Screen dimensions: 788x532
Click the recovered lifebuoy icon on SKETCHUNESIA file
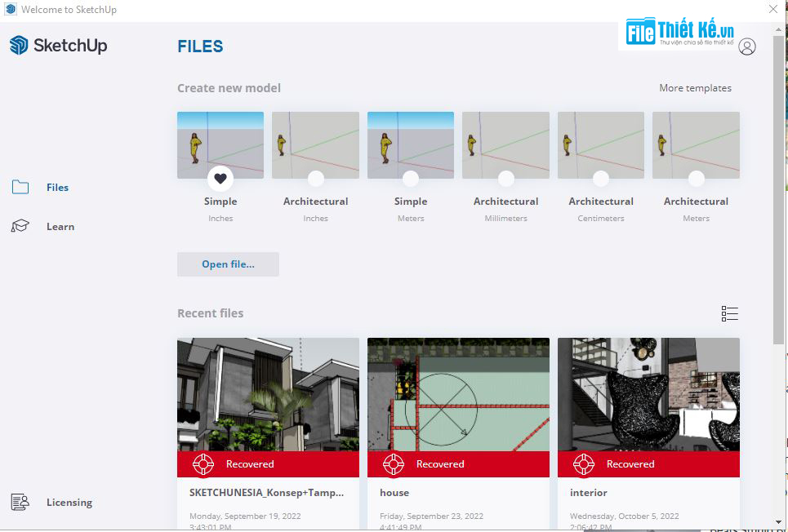click(x=203, y=464)
